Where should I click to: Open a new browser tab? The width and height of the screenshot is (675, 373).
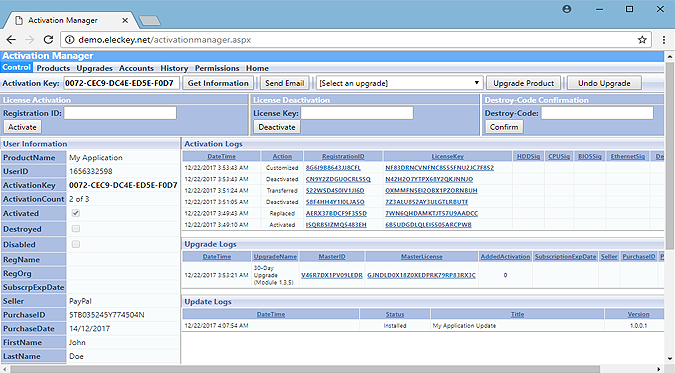click(150, 20)
